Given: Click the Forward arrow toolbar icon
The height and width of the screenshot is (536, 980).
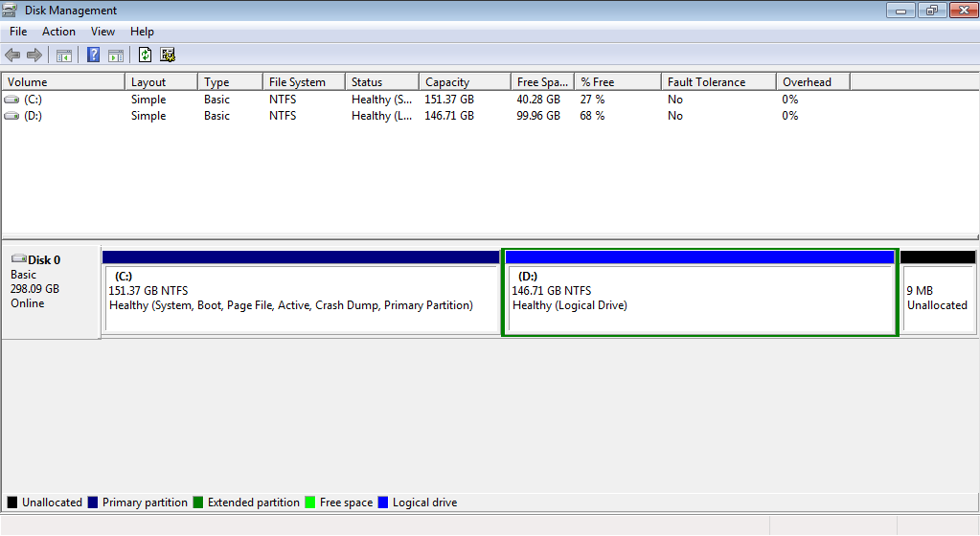Looking at the screenshot, I should coord(34,56).
